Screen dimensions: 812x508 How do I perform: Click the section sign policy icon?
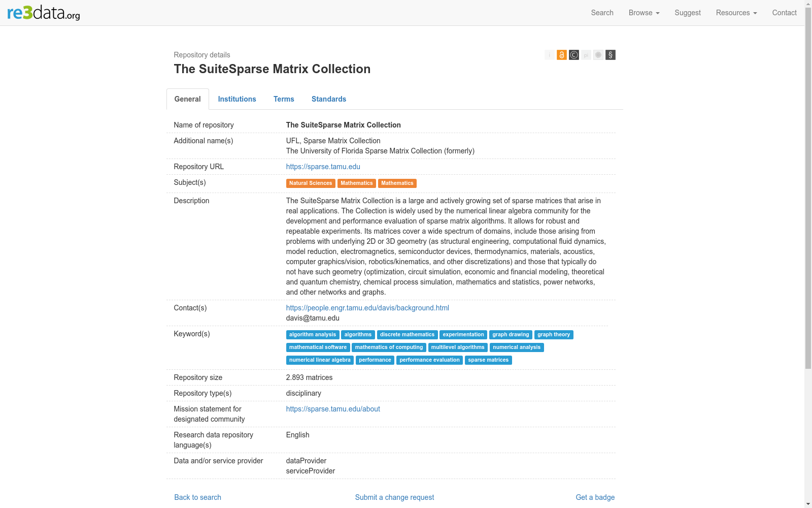click(611, 55)
